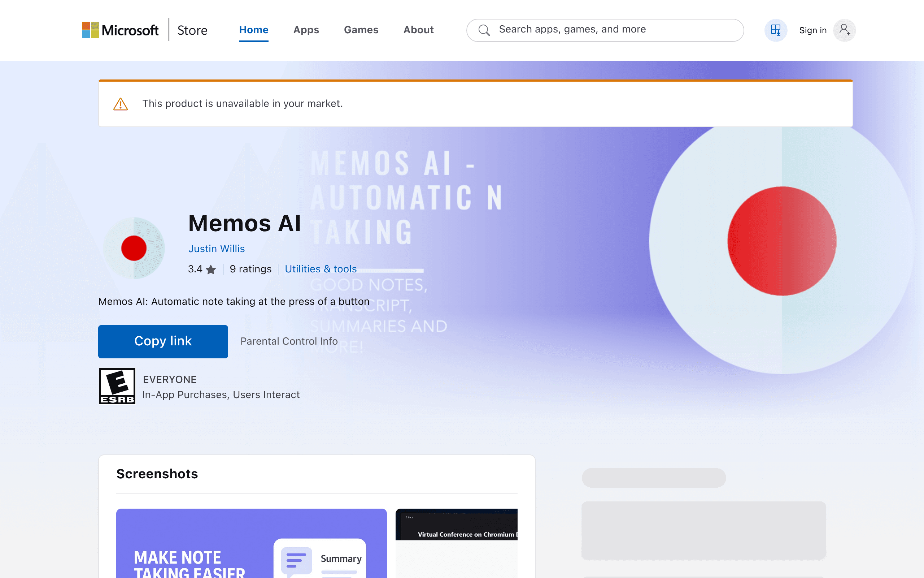Viewport: 924px width, 578px height.
Task: Open the About tab
Action: [x=418, y=30]
